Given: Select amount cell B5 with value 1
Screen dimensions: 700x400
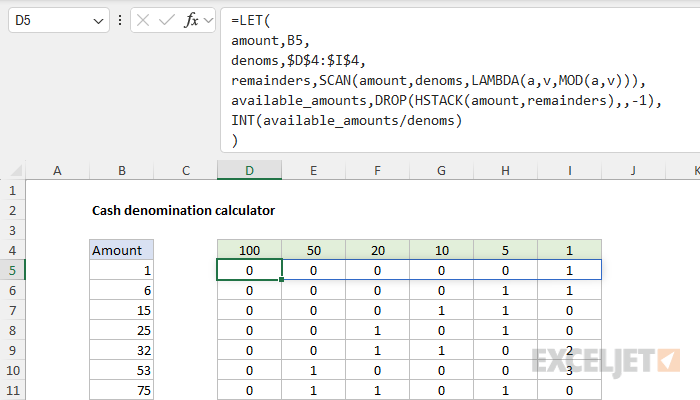Looking at the screenshot, I should tap(121, 270).
